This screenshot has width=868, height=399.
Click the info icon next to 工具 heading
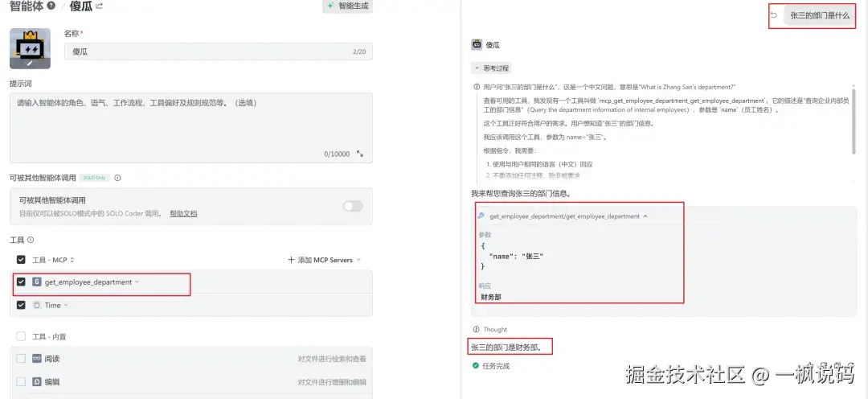31,240
